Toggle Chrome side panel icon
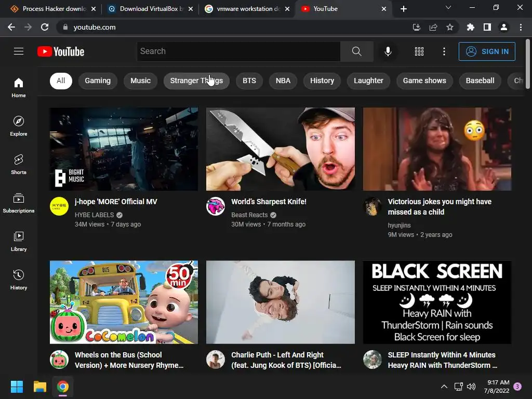 click(x=487, y=27)
